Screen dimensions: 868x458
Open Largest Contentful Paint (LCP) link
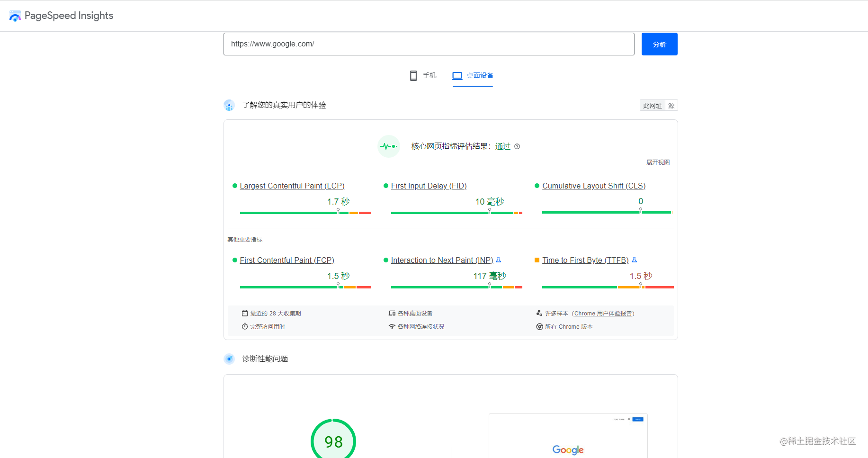(292, 186)
